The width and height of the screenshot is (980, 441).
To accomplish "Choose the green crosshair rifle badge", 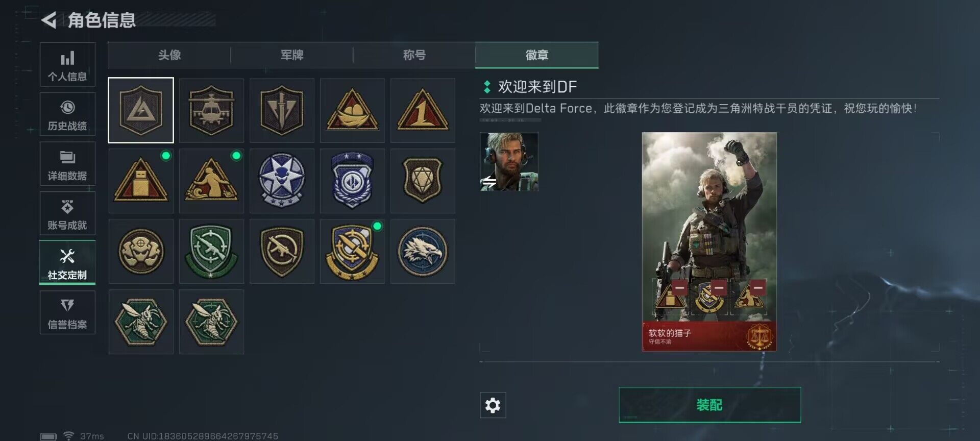I will point(211,251).
